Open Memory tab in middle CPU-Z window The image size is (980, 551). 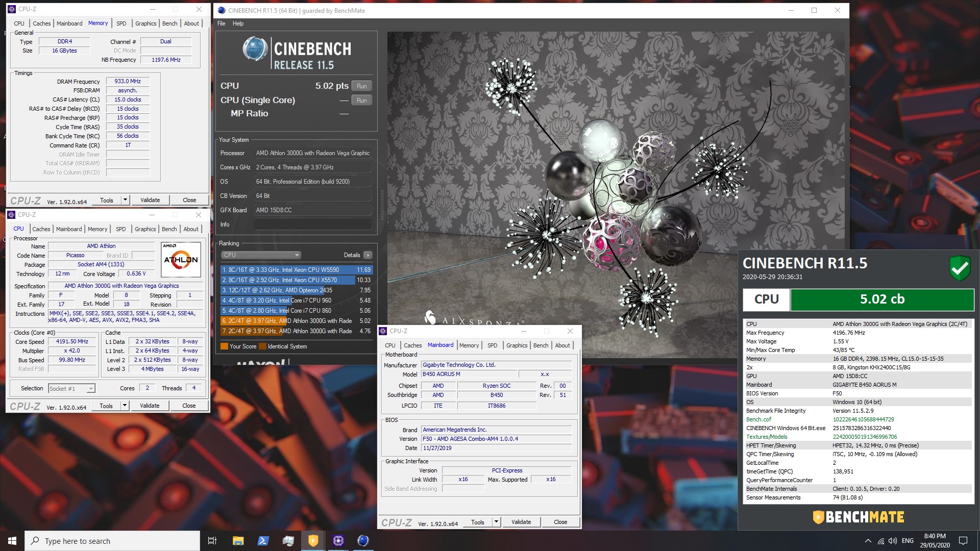coord(97,229)
